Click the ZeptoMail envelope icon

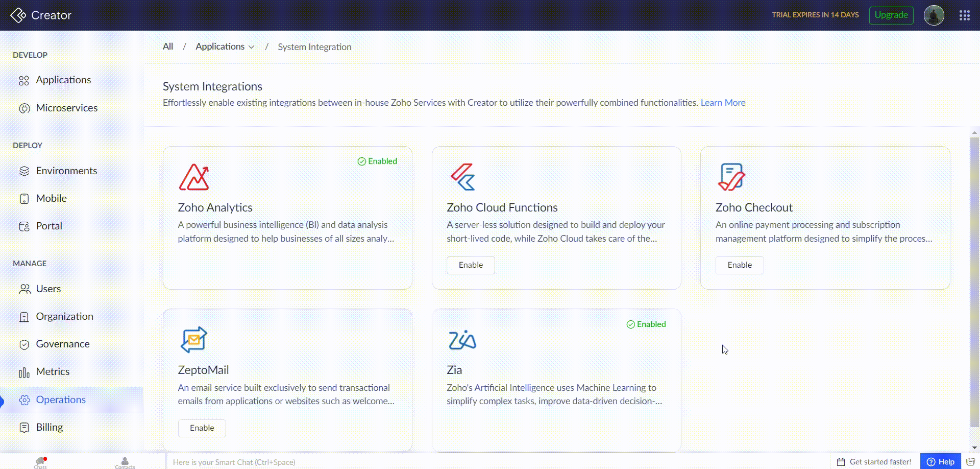(193, 340)
